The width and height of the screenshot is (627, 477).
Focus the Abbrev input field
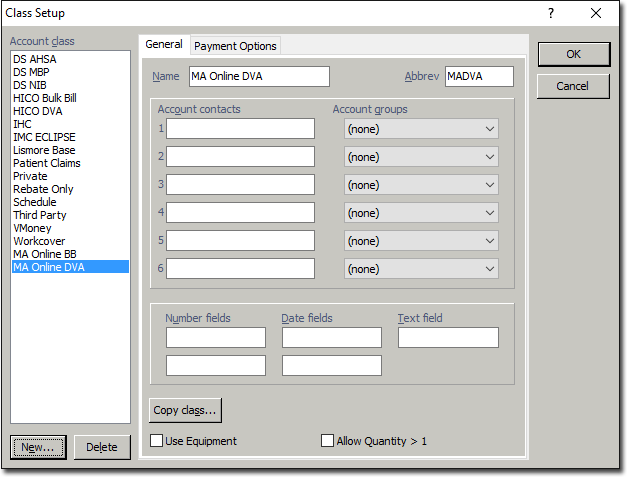point(479,77)
